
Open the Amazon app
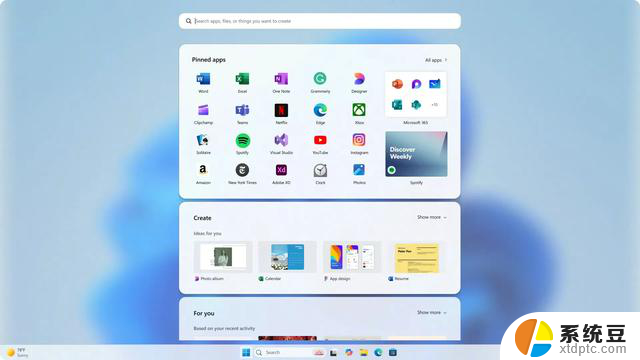(x=203, y=170)
